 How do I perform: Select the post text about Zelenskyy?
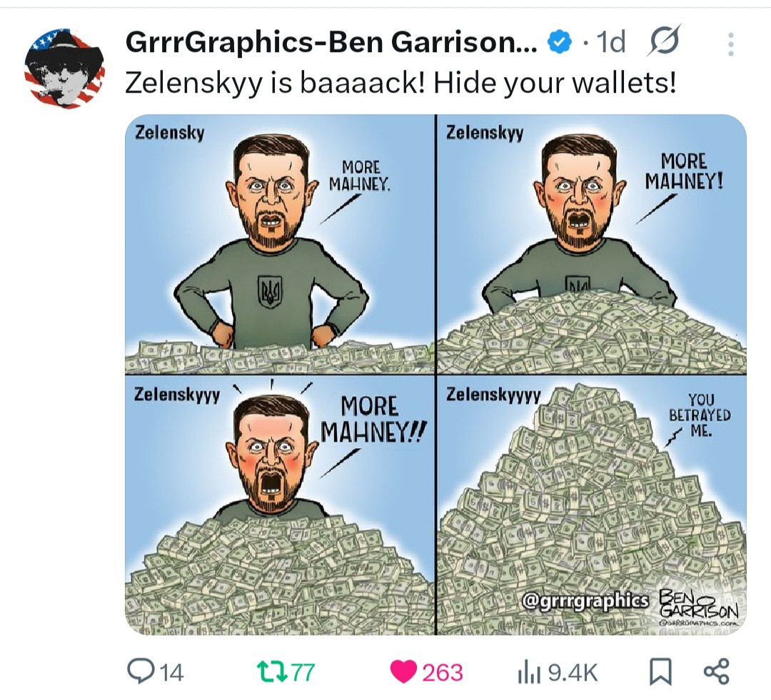click(x=400, y=83)
